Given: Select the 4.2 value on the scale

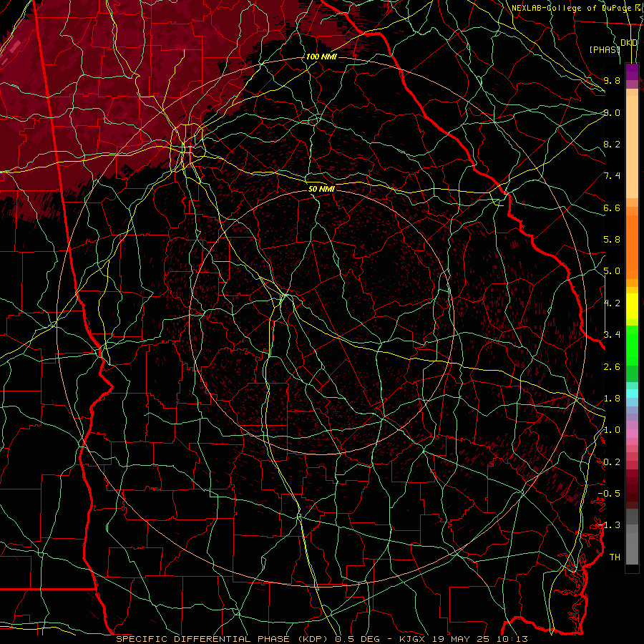Looking at the screenshot, I should (x=612, y=303).
